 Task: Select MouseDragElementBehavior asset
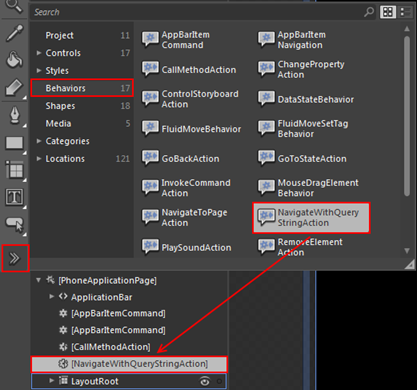pos(308,188)
